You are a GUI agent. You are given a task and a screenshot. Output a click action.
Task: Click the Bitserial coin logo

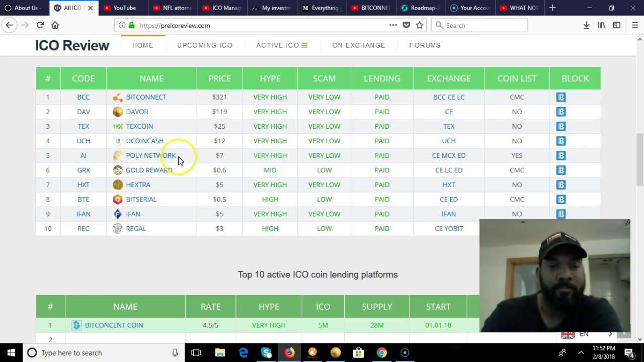[x=118, y=199]
